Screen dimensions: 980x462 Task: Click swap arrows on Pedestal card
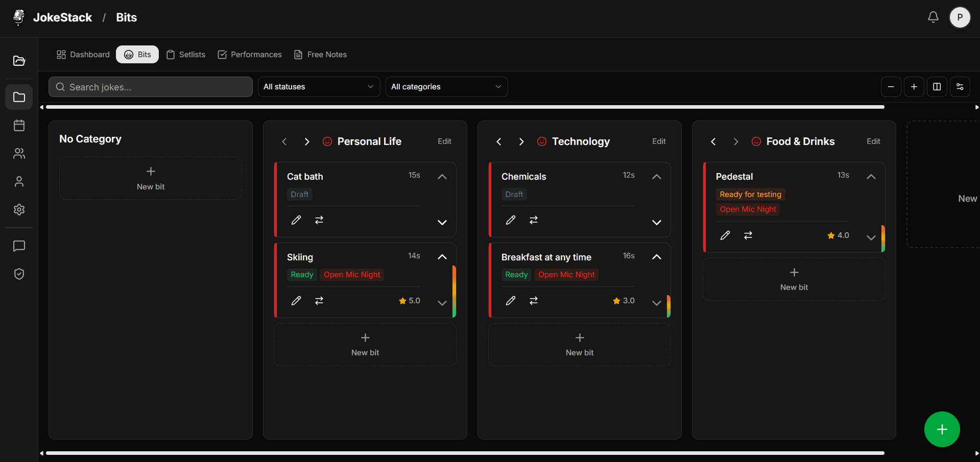tap(748, 235)
